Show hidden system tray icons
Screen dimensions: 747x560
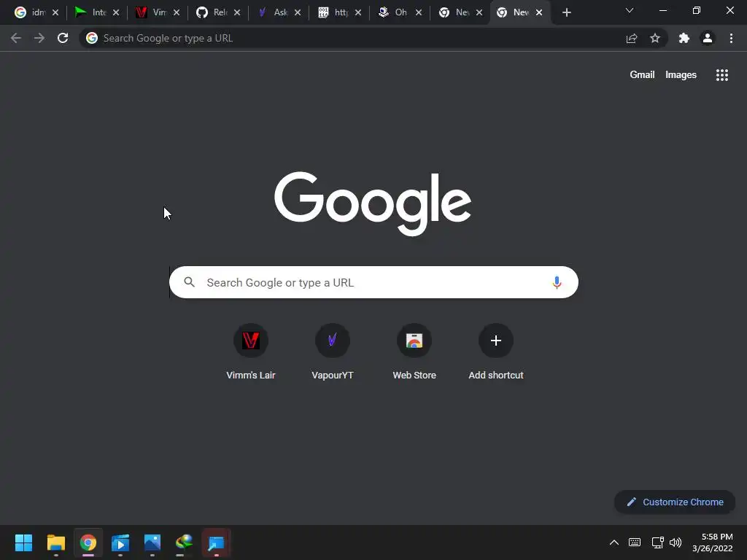[614, 542]
